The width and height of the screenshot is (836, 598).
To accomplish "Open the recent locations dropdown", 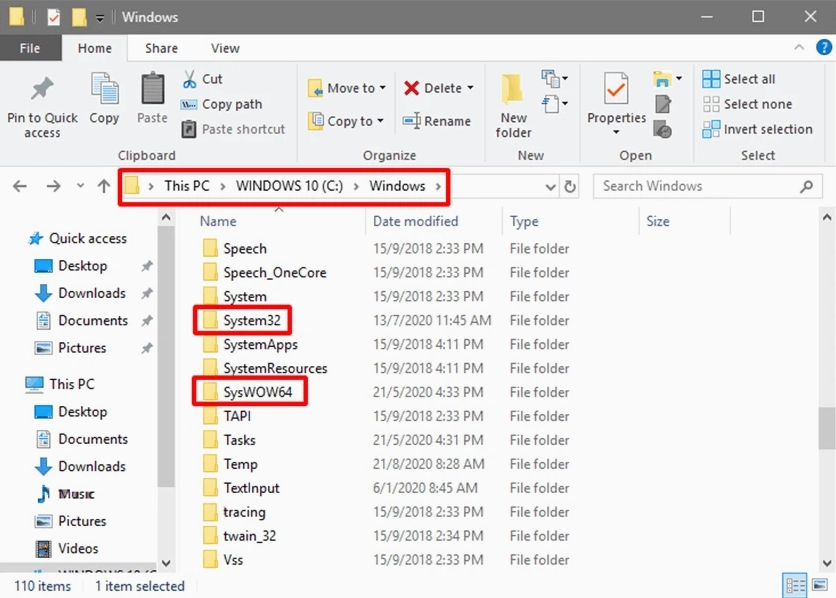I will [x=81, y=186].
